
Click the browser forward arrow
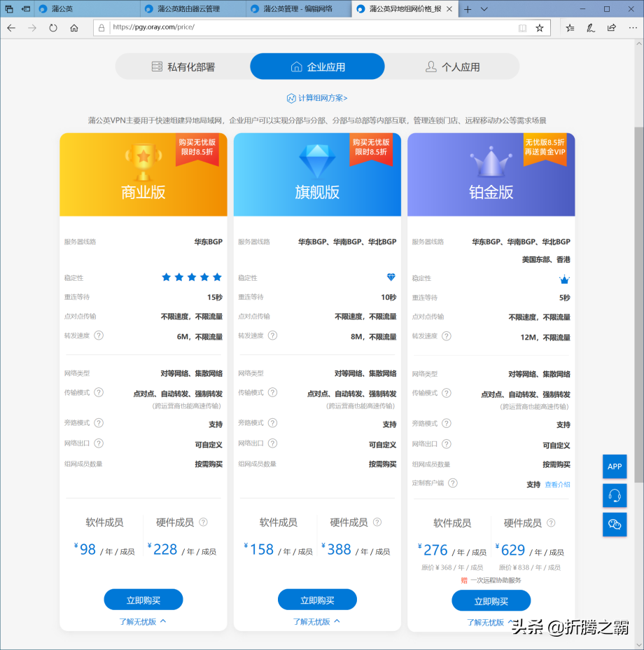pos(32,28)
